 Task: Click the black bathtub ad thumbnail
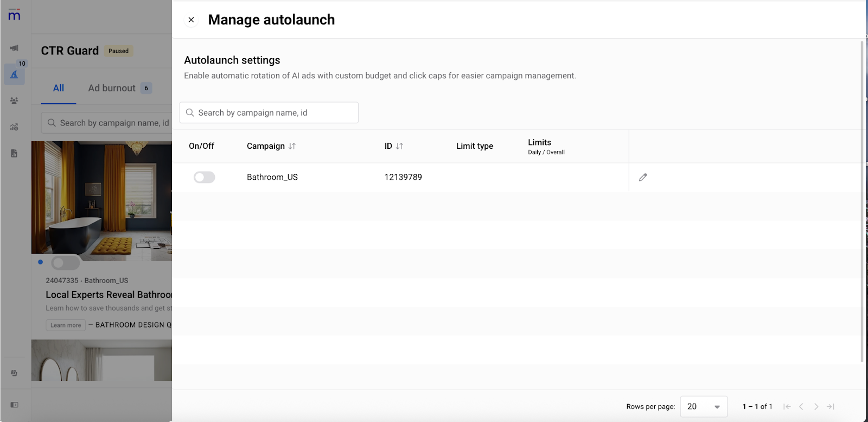pyautogui.click(x=102, y=198)
